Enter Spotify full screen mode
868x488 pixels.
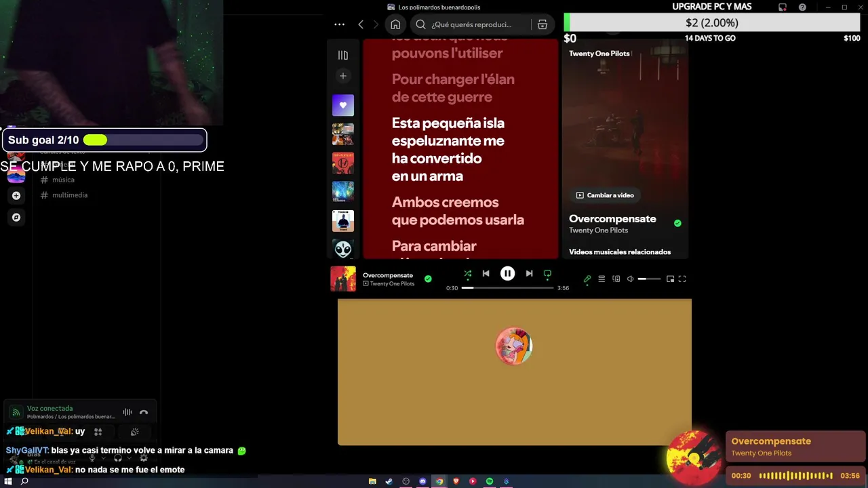point(682,279)
